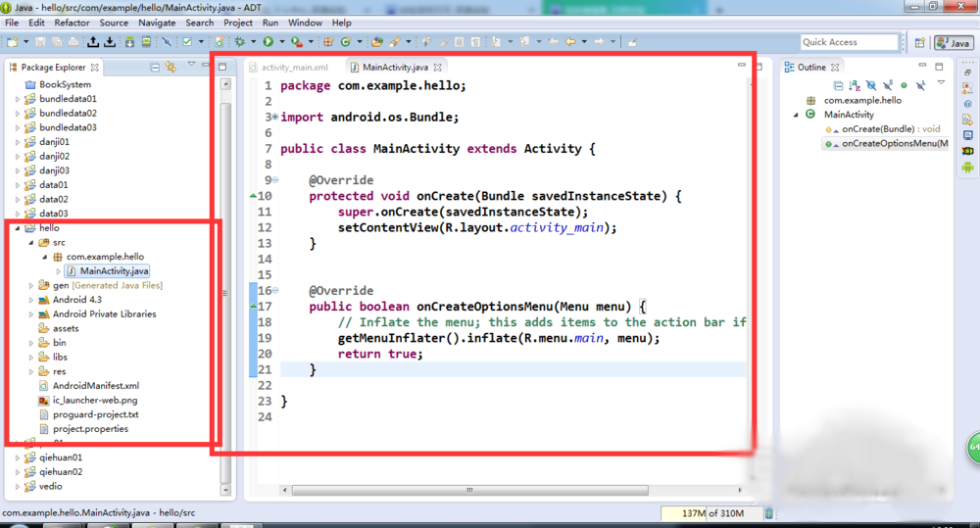Click the Save toolbar icon
This screenshot has height=528, width=980.
point(40,42)
